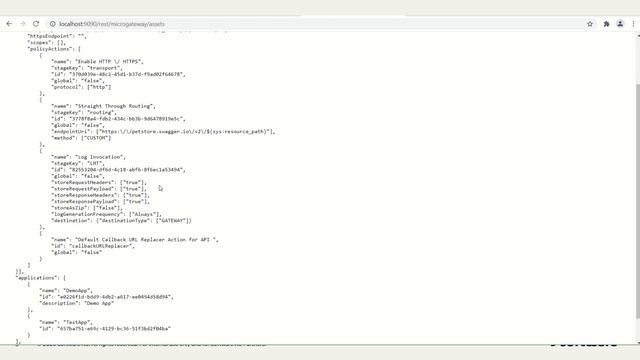Click the "applications" key text

(x=37, y=278)
